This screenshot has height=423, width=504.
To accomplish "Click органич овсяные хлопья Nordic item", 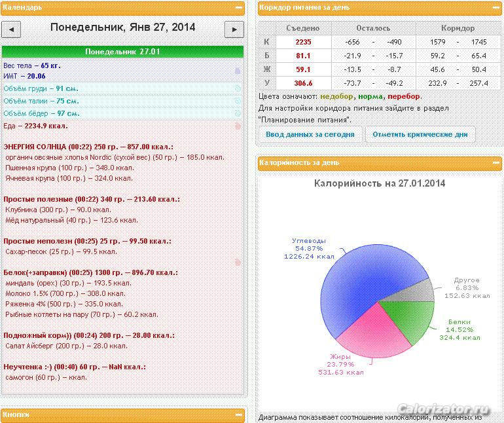I will (115, 158).
